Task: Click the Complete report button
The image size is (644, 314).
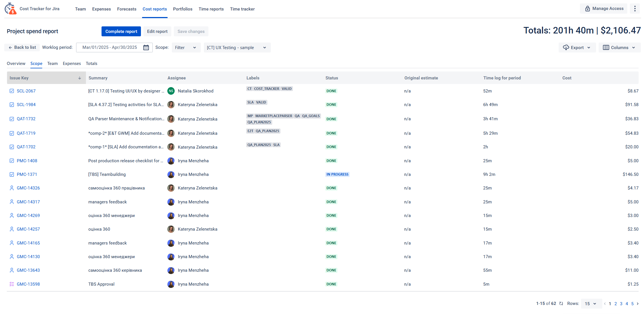Action: coord(121,31)
